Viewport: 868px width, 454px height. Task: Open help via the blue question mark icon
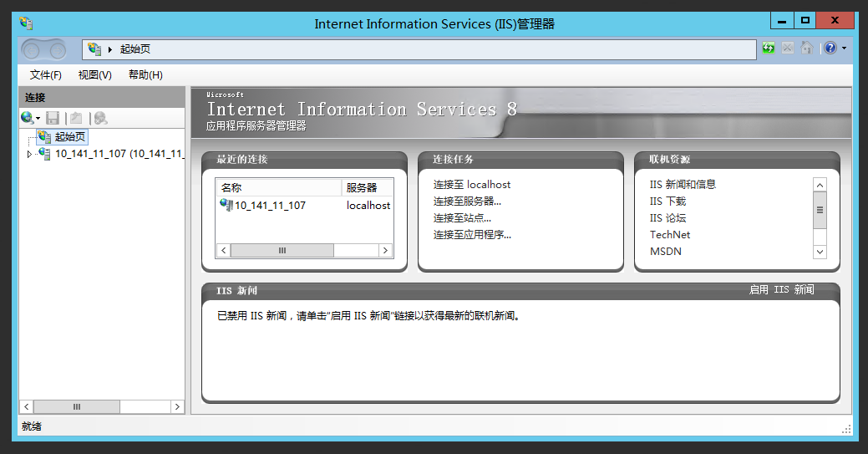pos(830,48)
